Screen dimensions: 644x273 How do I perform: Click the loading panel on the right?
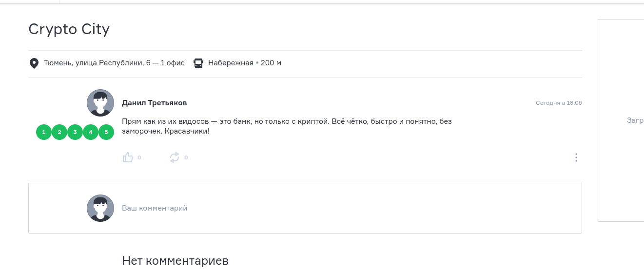(621, 120)
